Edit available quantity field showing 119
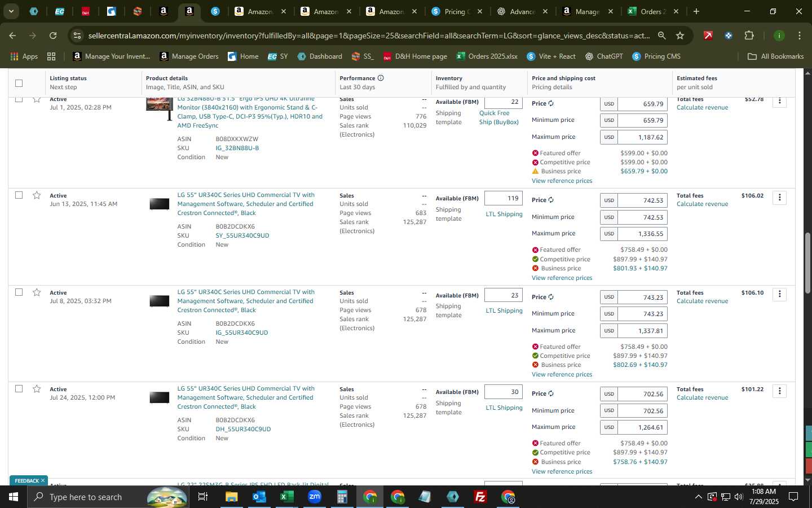Image resolution: width=812 pixels, height=508 pixels. 503,198
